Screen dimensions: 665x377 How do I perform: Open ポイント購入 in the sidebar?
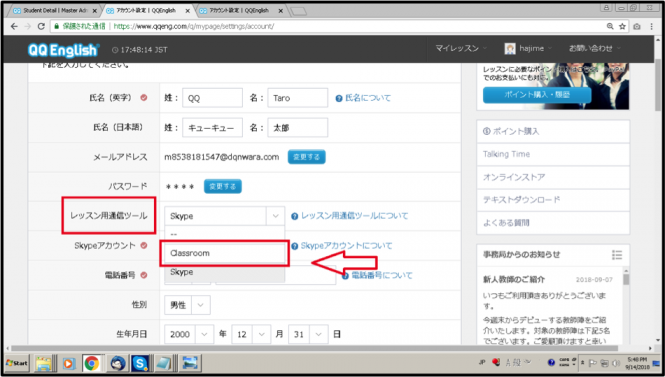tap(553, 131)
